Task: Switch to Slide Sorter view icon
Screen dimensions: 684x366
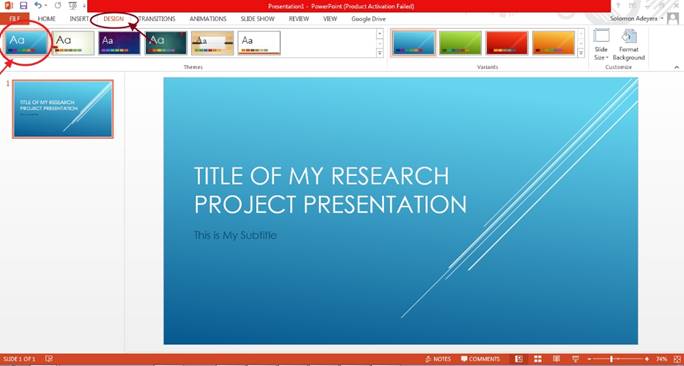Action: click(538, 359)
